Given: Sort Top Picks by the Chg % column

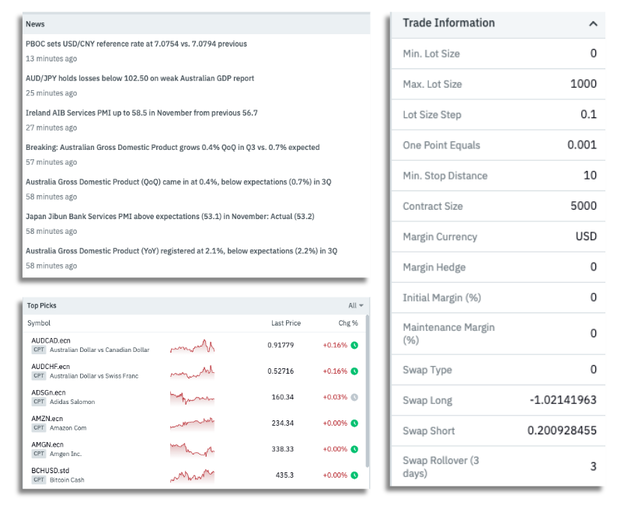Looking at the screenshot, I should [x=347, y=323].
